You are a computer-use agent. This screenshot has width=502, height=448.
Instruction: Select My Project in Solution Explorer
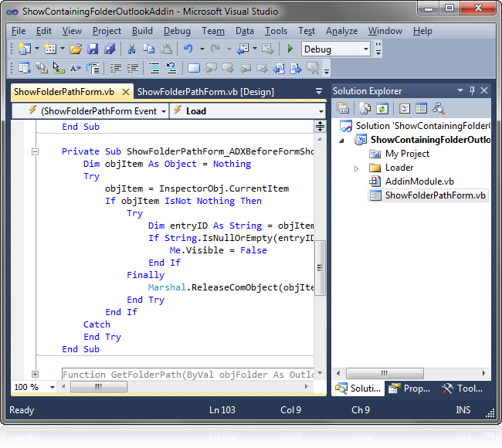point(407,154)
